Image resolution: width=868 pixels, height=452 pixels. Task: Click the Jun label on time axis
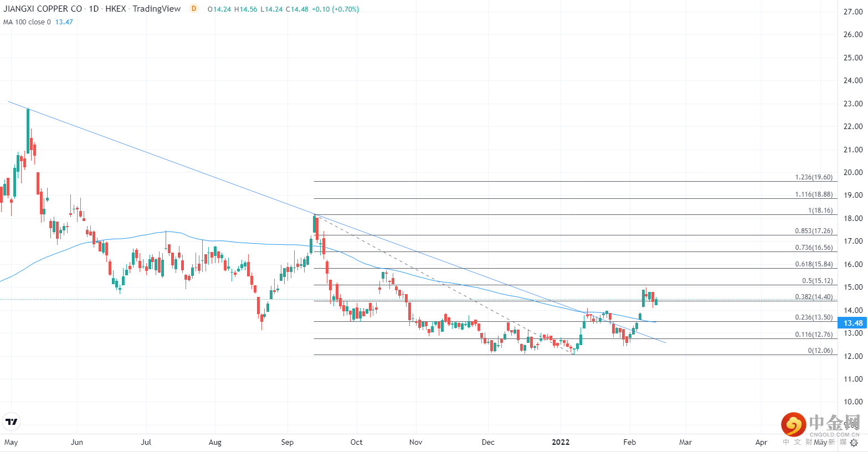tap(77, 442)
